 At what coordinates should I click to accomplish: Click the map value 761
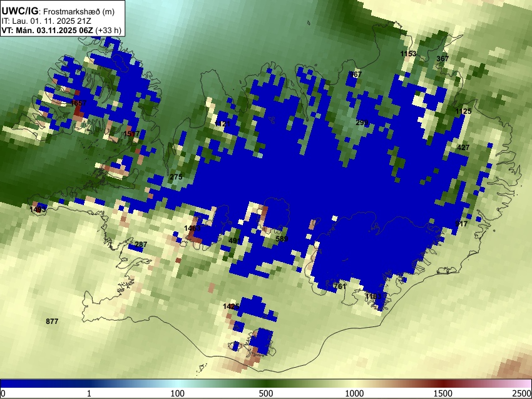(x=339, y=286)
